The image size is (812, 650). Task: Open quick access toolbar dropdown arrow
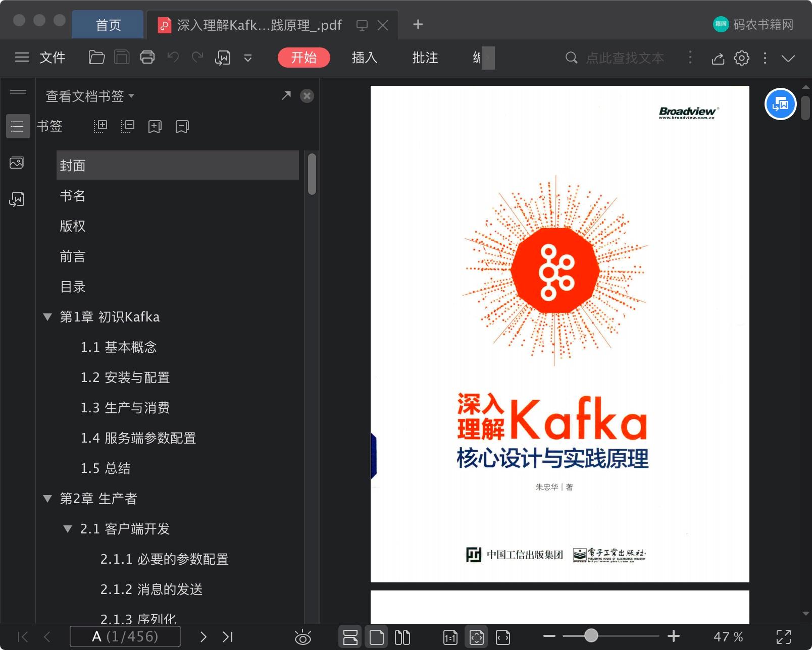coord(248,58)
